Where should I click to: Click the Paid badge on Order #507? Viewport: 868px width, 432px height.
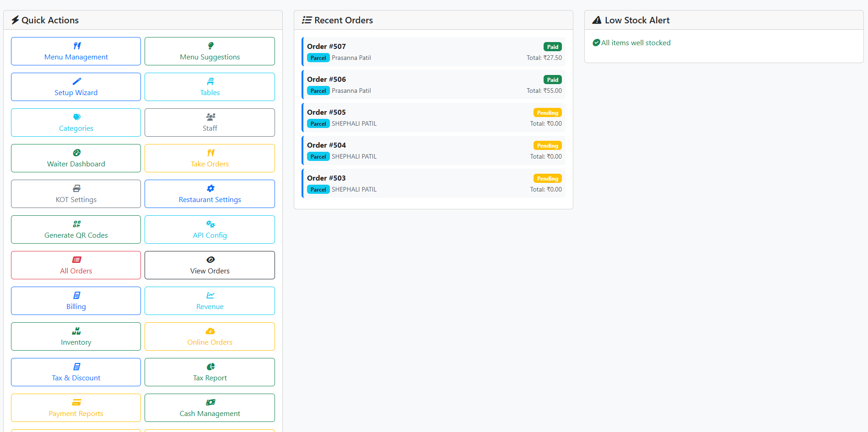click(553, 47)
